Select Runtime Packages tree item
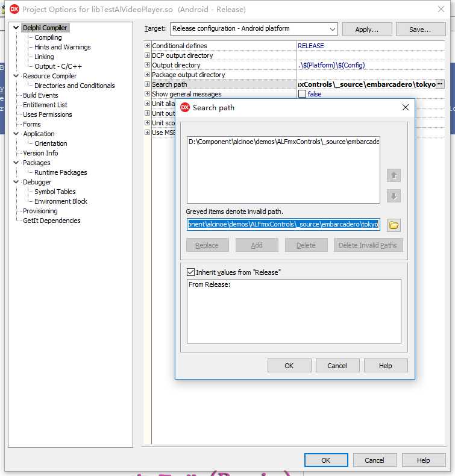 coord(61,172)
